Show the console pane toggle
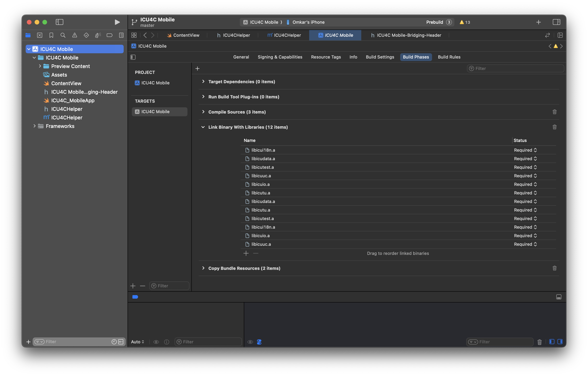588x376 pixels. pyautogui.click(x=560, y=342)
